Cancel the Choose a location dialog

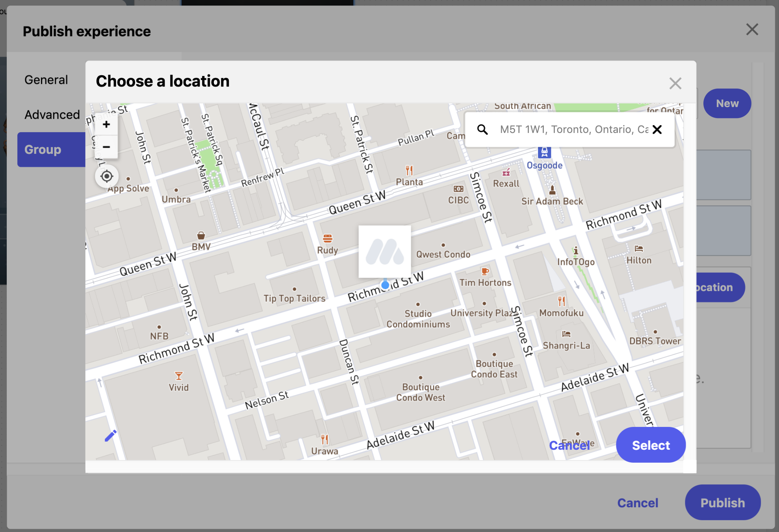click(x=569, y=445)
